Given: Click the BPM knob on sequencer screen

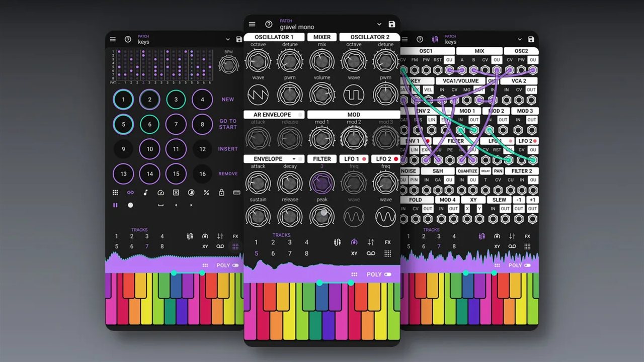Looking at the screenshot, I should click(x=228, y=64).
